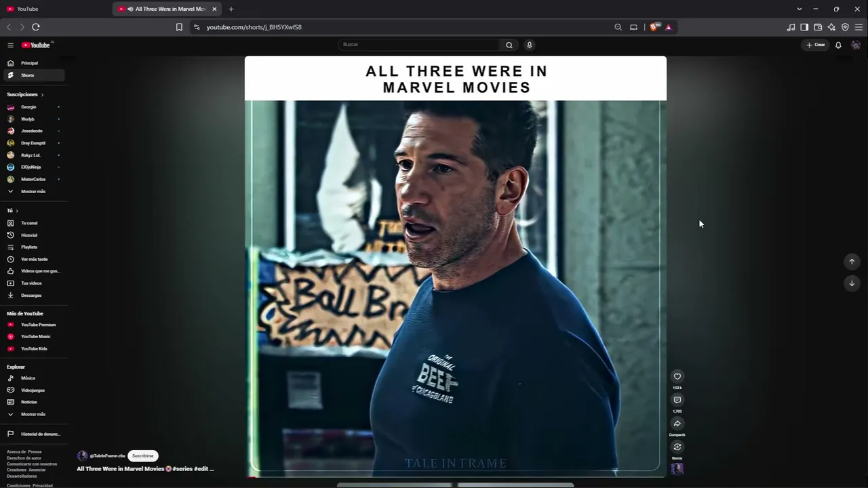Screen dimensions: 868x488
Task: Mute the playing tab via speaker icon
Action: (130, 9)
